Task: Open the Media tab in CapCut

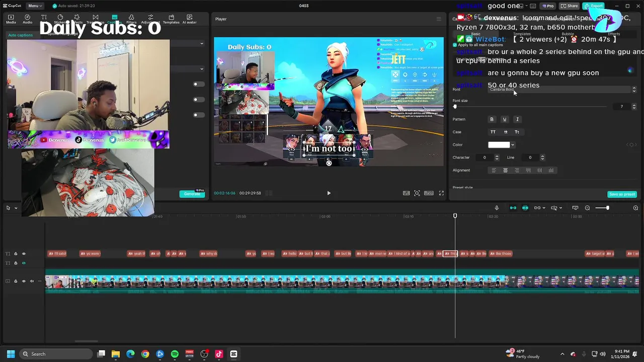Action: click(11, 19)
